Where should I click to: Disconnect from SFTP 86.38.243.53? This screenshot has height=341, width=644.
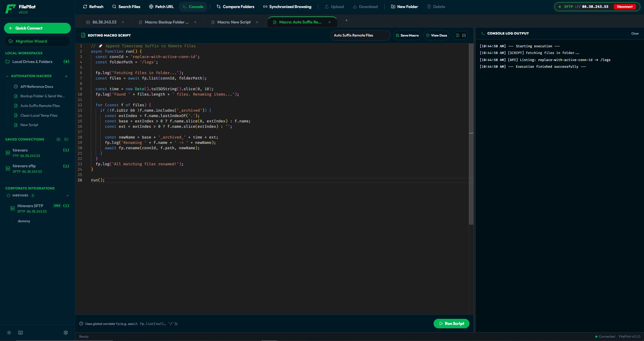[625, 7]
